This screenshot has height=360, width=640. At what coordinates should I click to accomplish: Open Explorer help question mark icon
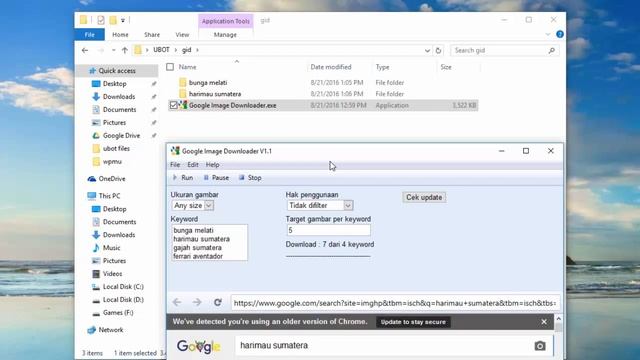(x=560, y=34)
